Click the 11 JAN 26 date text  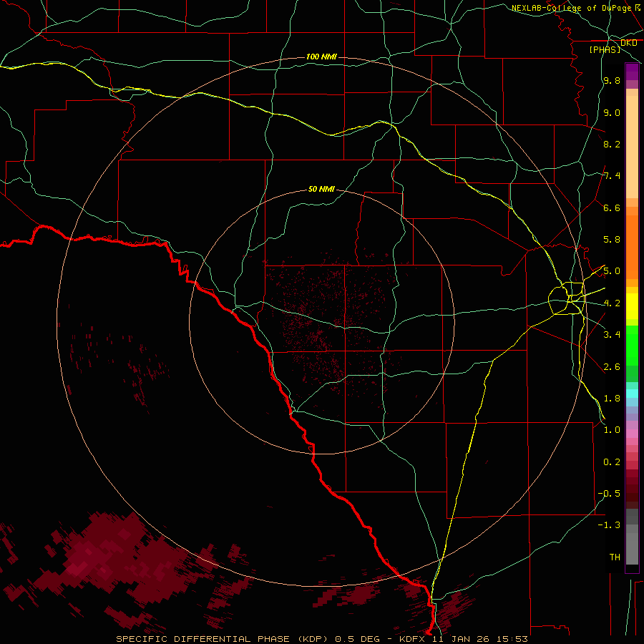coord(462,639)
